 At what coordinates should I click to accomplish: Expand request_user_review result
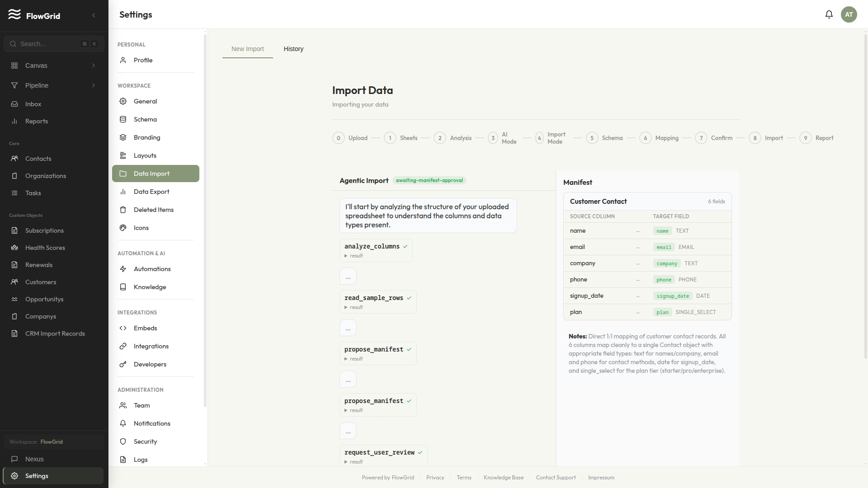click(354, 462)
